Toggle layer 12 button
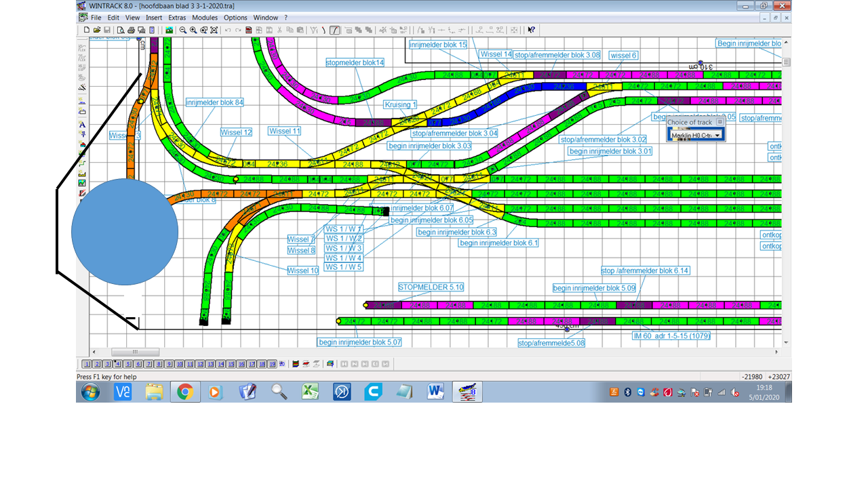This screenshot has height=488, width=868. point(200,364)
